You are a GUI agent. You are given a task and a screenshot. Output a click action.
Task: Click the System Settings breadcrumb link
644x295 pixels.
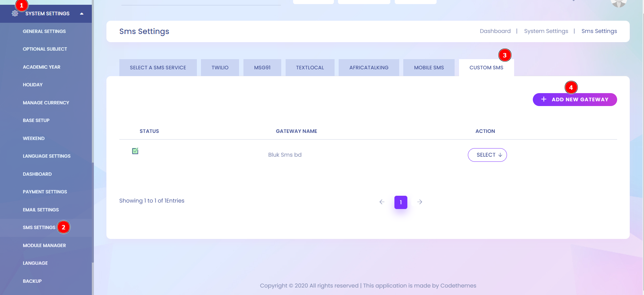(546, 31)
